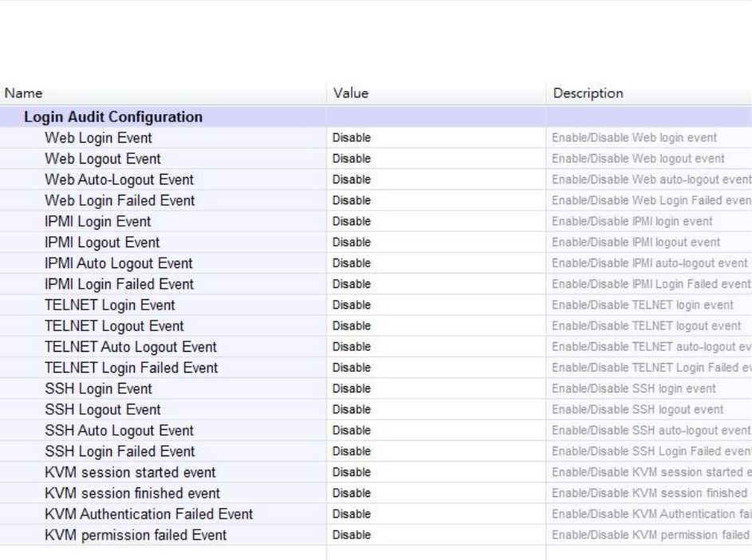
Task: Select the SSH Logout Event row name
Action: [103, 410]
